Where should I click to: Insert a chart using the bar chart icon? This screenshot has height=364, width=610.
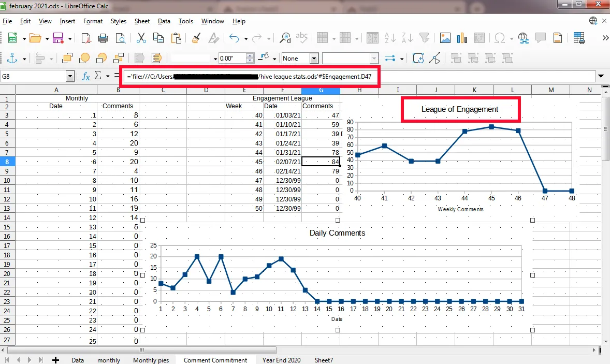coord(462,38)
